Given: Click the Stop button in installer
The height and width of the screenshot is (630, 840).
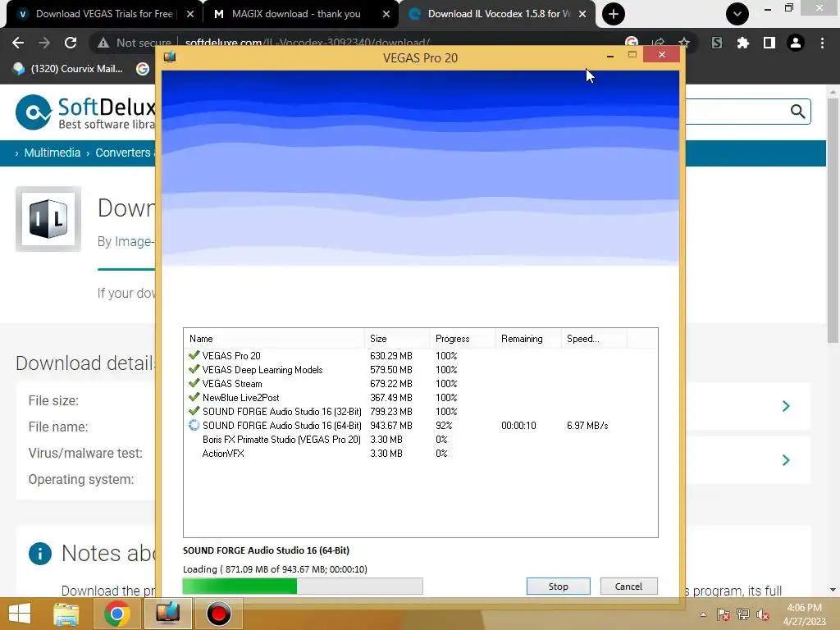Looking at the screenshot, I should 558,586.
